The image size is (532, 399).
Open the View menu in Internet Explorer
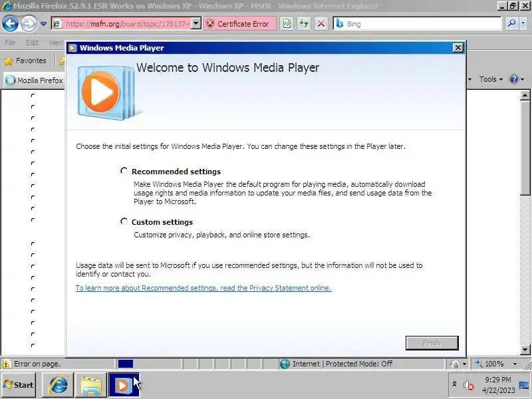56,43
